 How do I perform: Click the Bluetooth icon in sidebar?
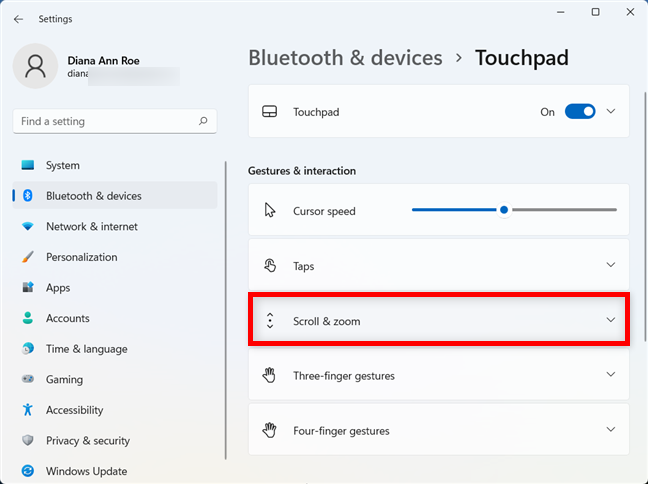tap(28, 196)
